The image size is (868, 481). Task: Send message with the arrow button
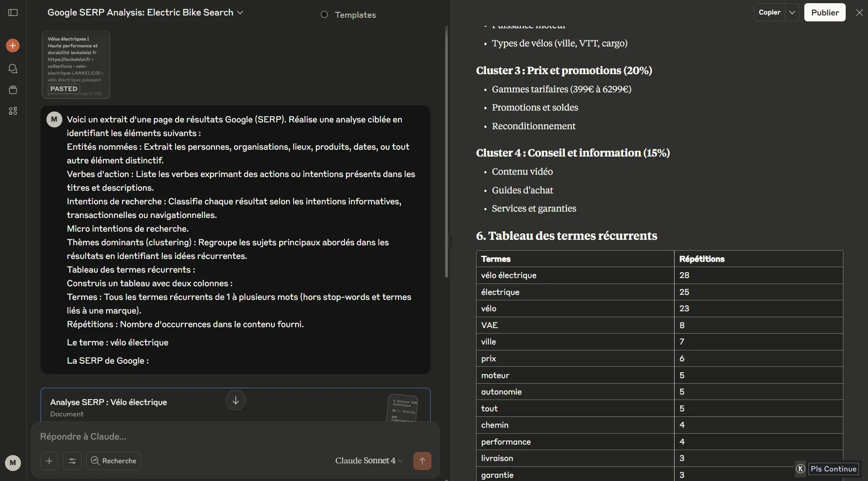pyautogui.click(x=422, y=461)
